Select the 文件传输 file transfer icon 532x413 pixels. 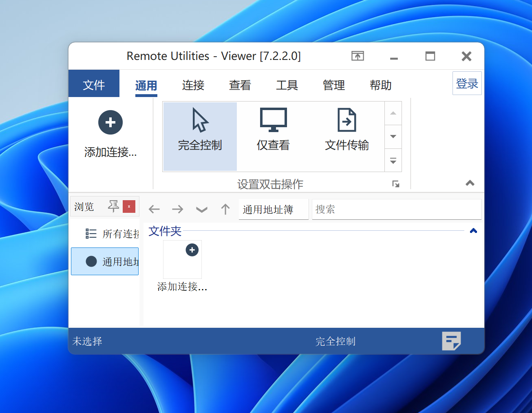[x=347, y=136]
